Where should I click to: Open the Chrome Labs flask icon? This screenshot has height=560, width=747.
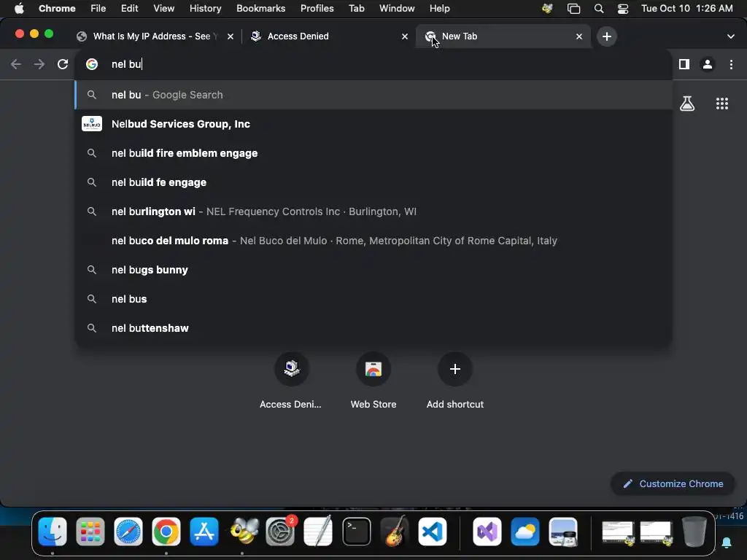coord(687,104)
